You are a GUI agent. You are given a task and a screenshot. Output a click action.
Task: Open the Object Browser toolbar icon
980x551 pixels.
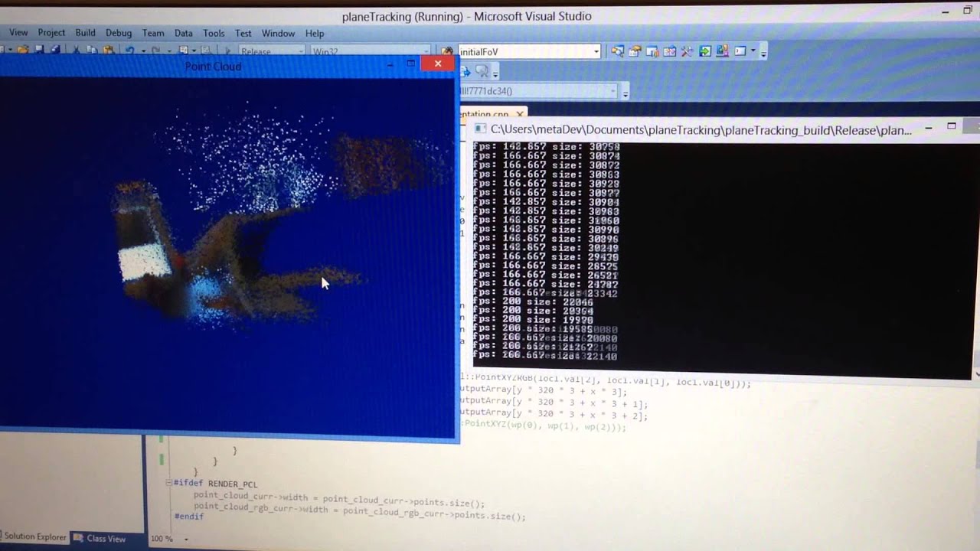pos(670,51)
